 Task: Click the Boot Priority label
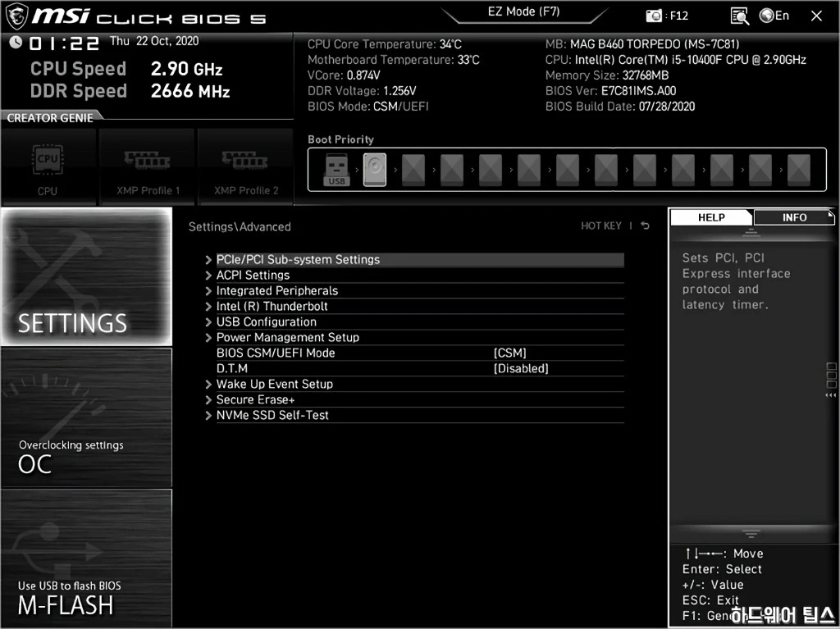click(340, 139)
